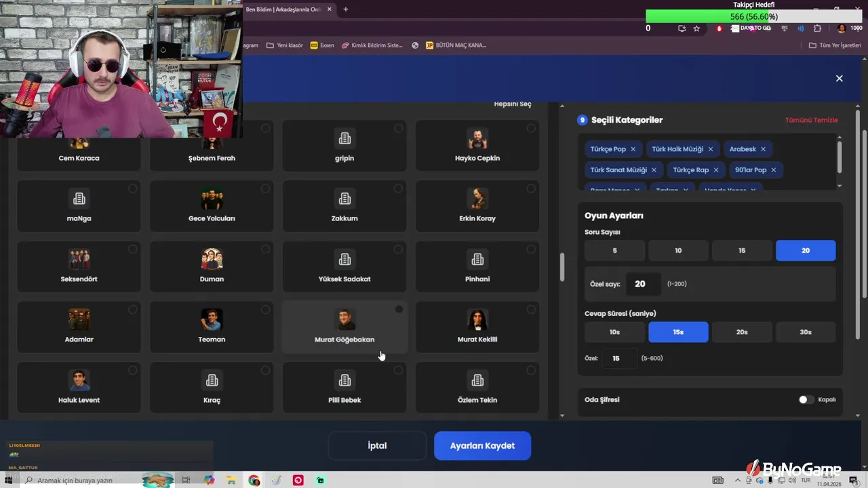Remove the 90'lar Pop tag
Image resolution: width=868 pixels, height=488 pixels.
coord(773,170)
